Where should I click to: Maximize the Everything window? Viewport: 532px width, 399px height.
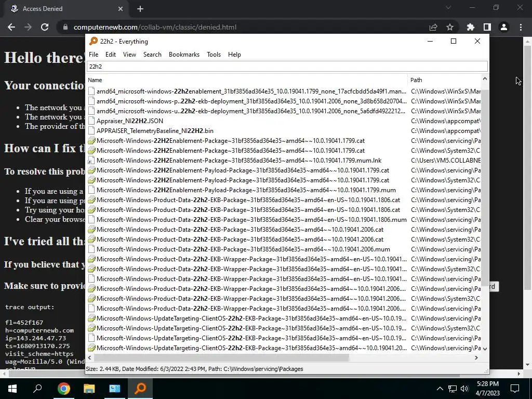(453, 42)
